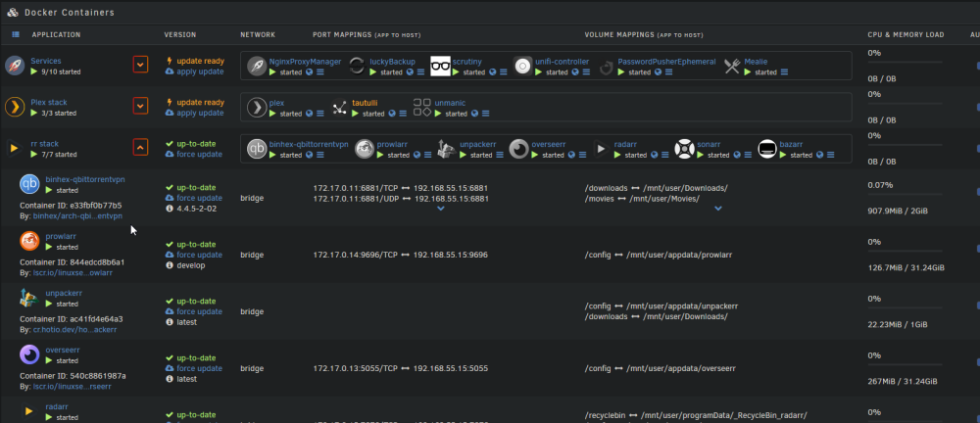
Task: Click the Services folder name link
Action: coord(46,62)
